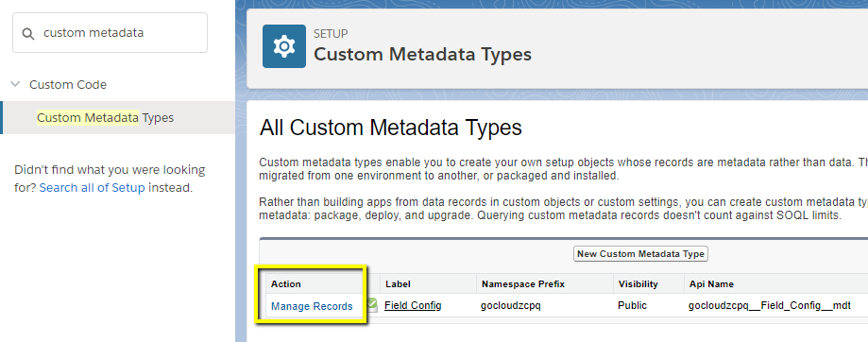Click the search magnifier icon in Quick Find
Screen dimensions: 868x342
[27, 33]
